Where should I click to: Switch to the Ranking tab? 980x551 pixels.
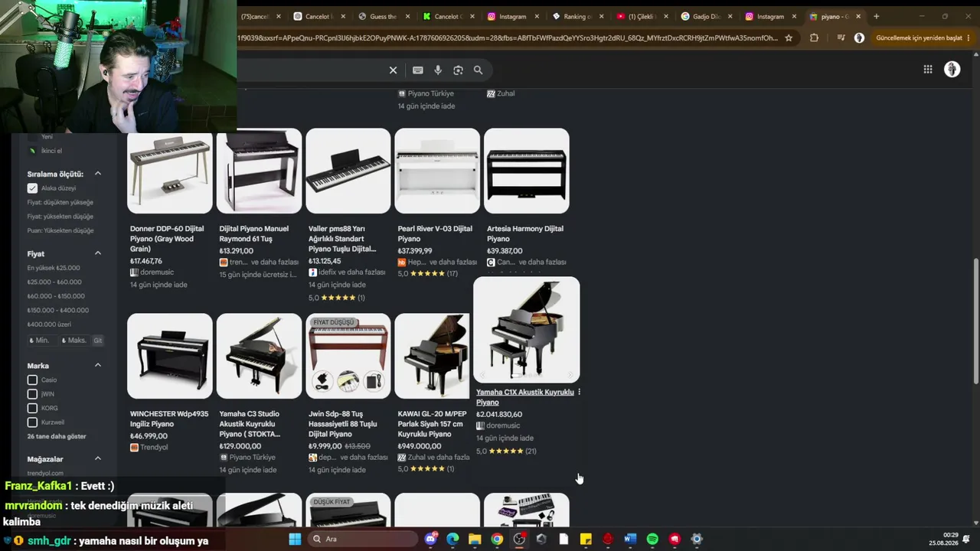[580, 16]
